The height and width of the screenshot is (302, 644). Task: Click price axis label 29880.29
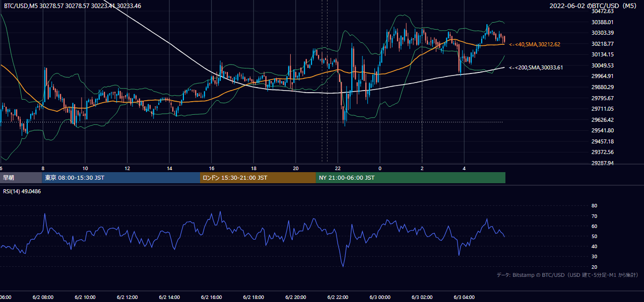[602, 87]
